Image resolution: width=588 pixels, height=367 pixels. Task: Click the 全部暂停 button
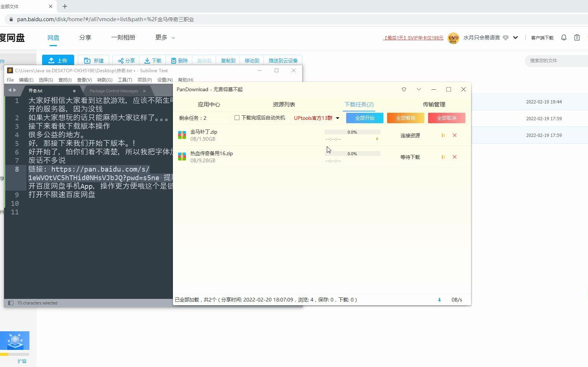click(406, 118)
